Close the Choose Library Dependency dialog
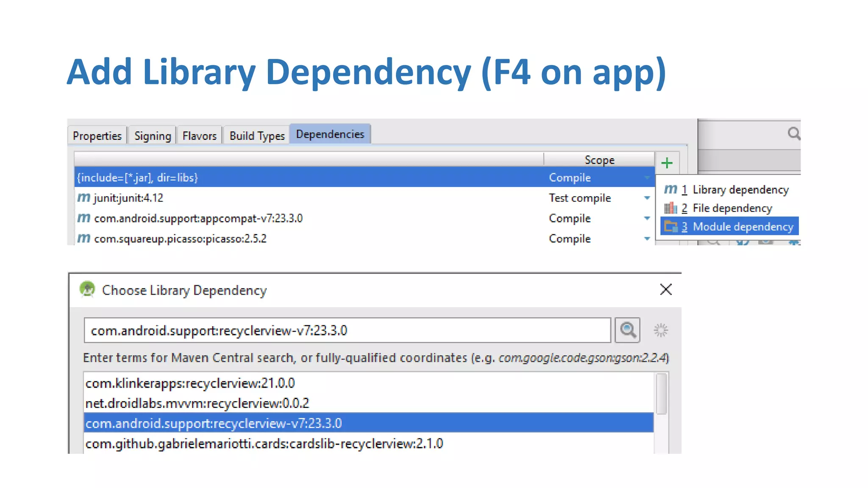Image resolution: width=868 pixels, height=488 pixels. (666, 289)
